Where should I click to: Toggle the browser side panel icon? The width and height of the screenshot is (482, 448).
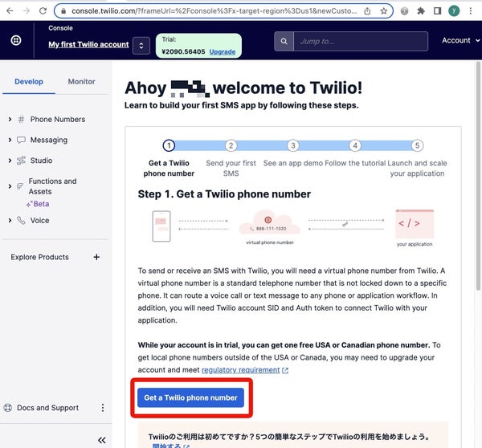[x=437, y=11]
